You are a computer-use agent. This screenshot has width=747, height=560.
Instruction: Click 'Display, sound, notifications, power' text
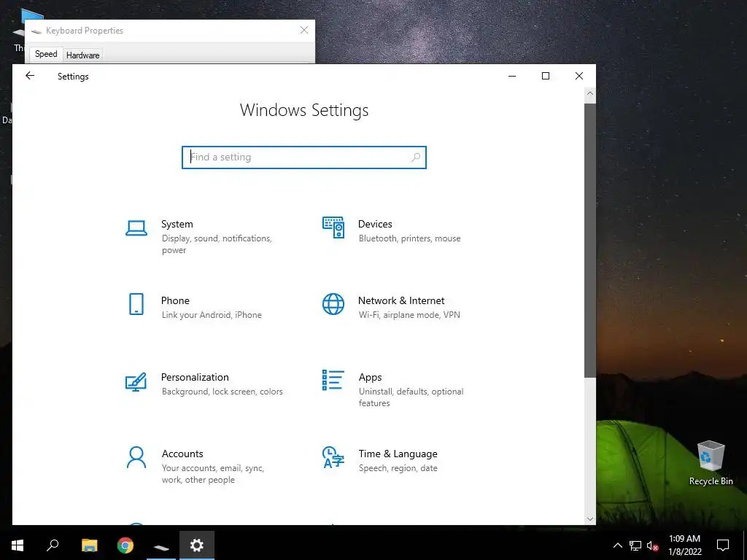[x=217, y=244]
